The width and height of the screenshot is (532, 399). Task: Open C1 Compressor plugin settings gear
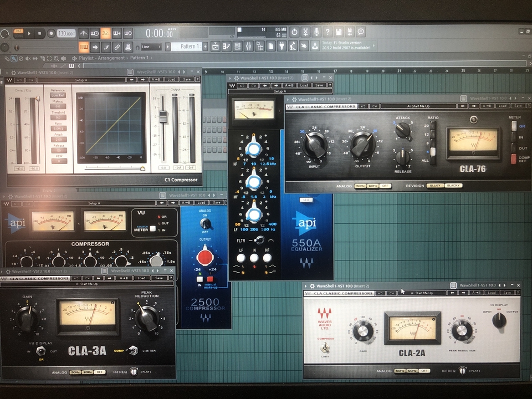[x=13, y=73]
